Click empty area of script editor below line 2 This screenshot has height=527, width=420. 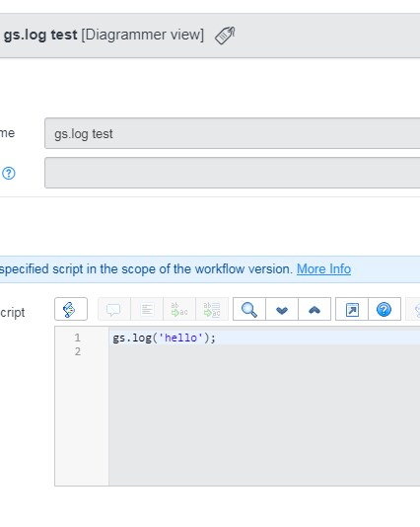click(264, 420)
